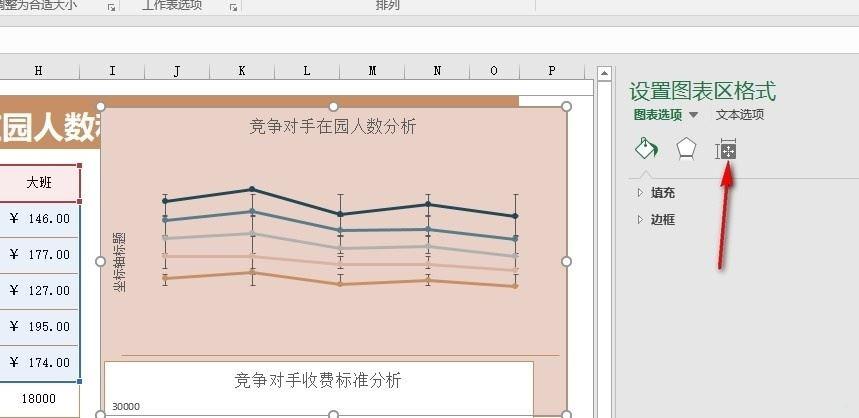Image resolution: width=859 pixels, height=418 pixels.
Task: Select chart title 竞争对手在园人数分析
Action: pos(333,127)
